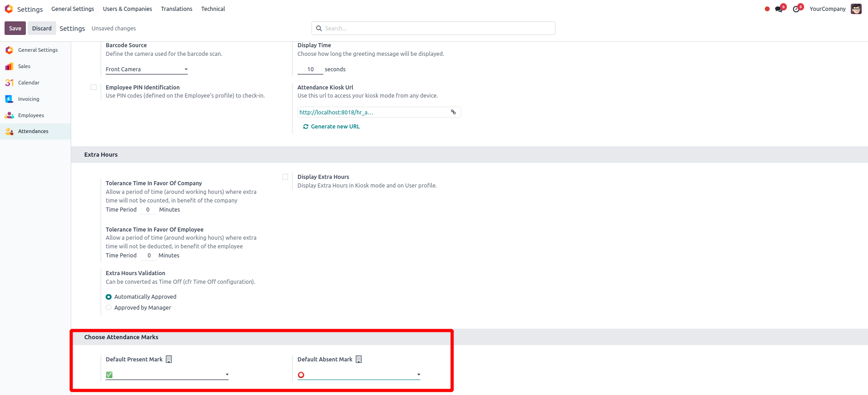Image resolution: width=868 pixels, height=395 pixels.
Task: Select Approved by Manager radio option
Action: coord(109,308)
